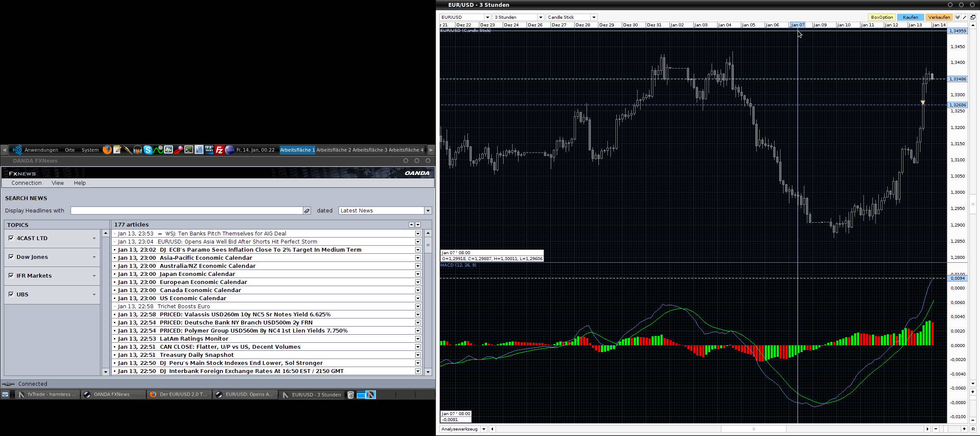Open the FX News launcher icon
The image size is (980, 436).
coord(209,149)
